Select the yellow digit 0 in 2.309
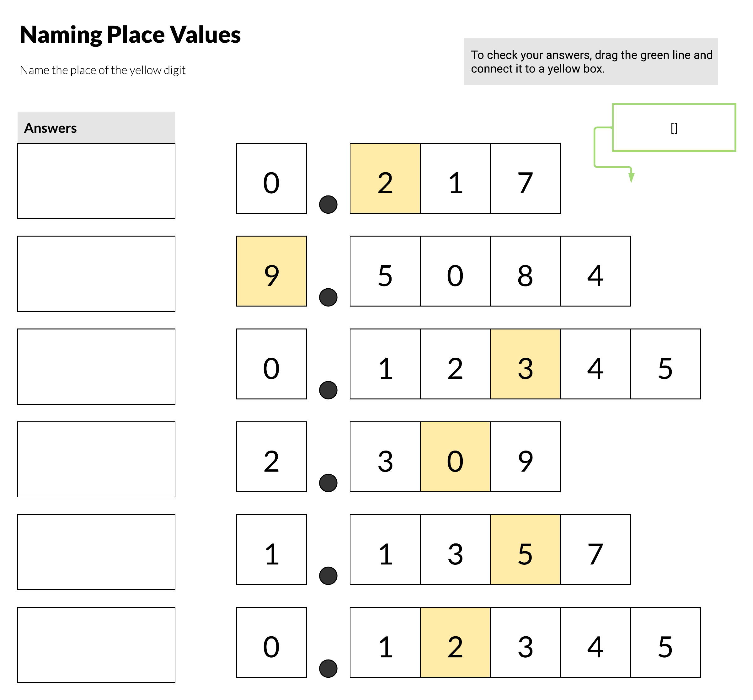The width and height of the screenshot is (753, 700). pos(455,457)
